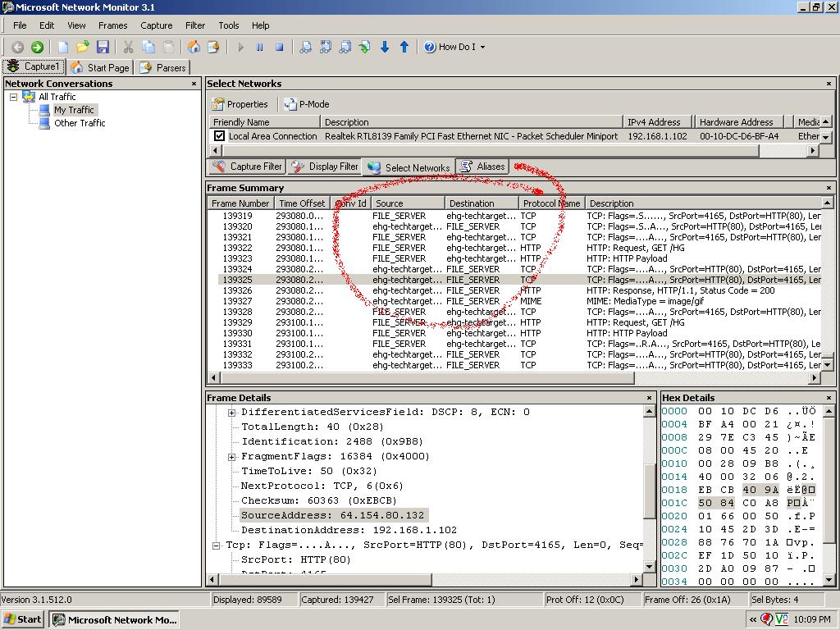840x630 pixels.
Task: Click the blue down arrow toolbar icon
Action: point(385,47)
